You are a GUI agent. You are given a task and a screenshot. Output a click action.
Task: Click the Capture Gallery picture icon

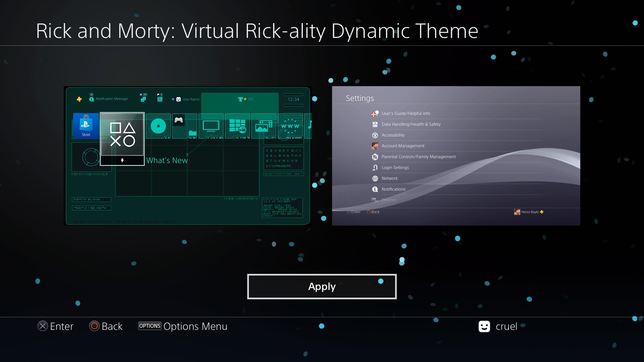[264, 127]
